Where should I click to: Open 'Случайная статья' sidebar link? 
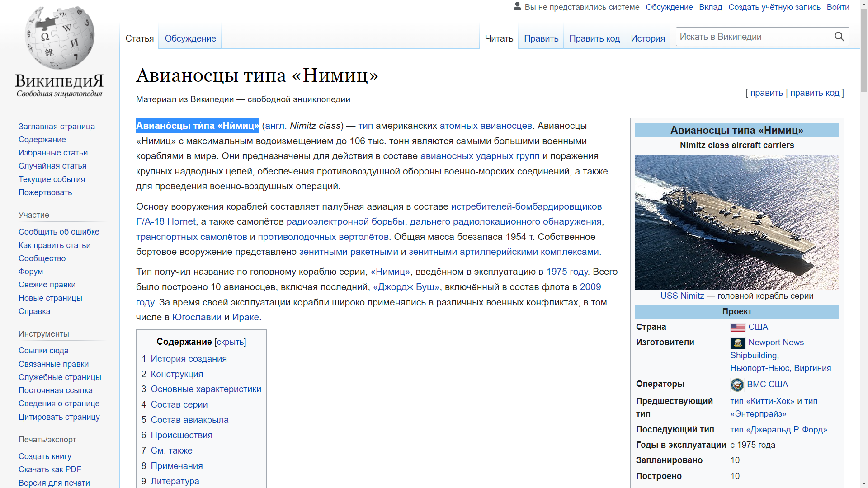(x=52, y=166)
